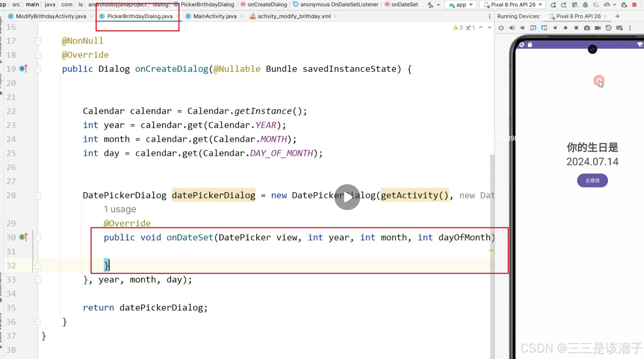Open the 'app' run configuration dropdown

click(461, 5)
